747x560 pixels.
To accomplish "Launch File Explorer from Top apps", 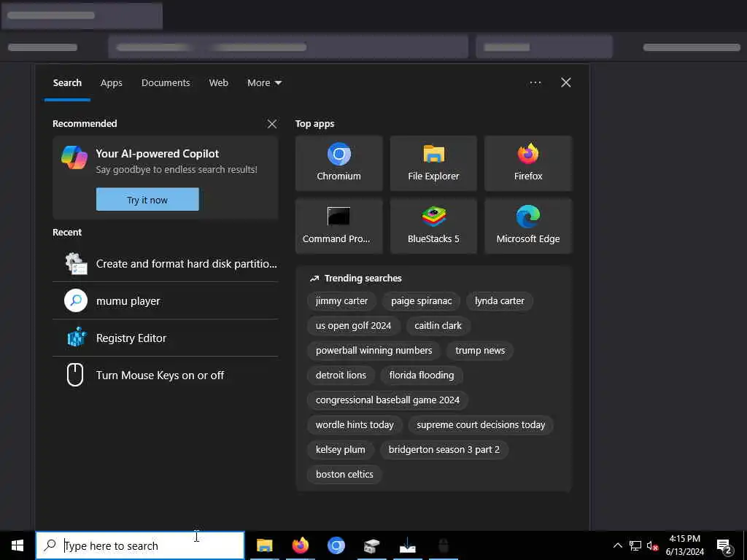I will coord(433,163).
